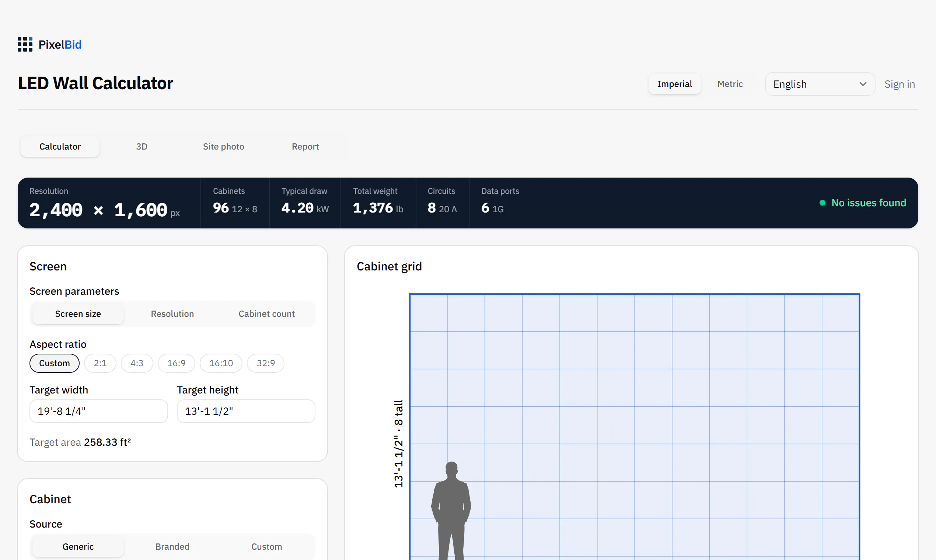
Task: Click the 4.20 kW typical draw value
Action: [305, 208]
